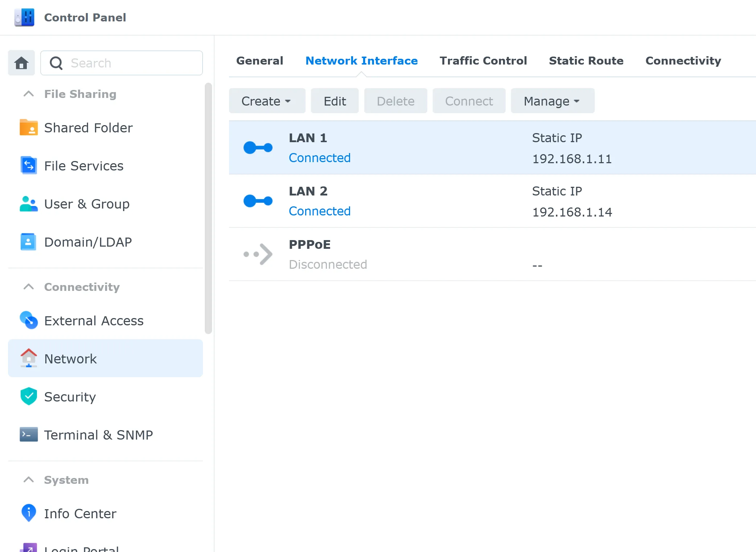The width and height of the screenshot is (756, 552).
Task: Collapse the System section
Action: pyautogui.click(x=28, y=479)
